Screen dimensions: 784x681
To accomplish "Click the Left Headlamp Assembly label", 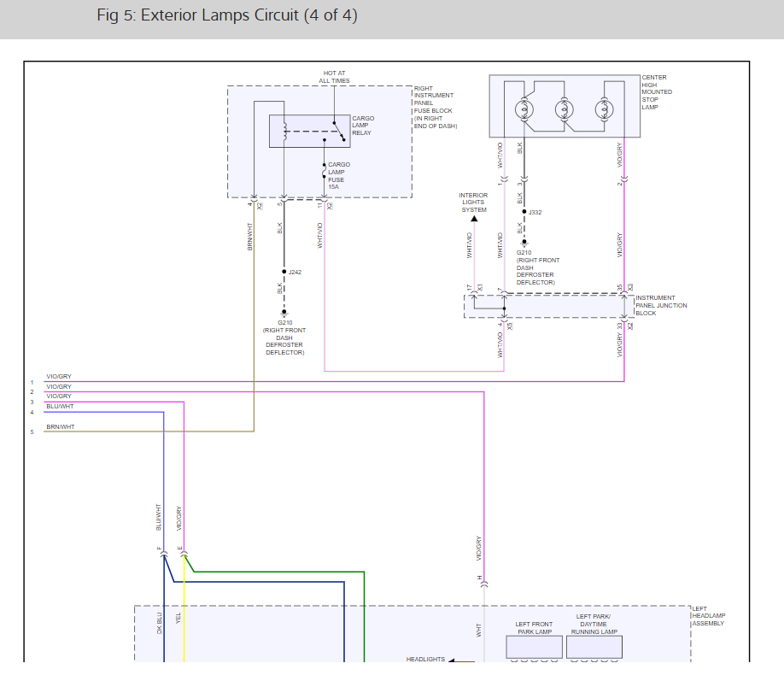I will (709, 616).
